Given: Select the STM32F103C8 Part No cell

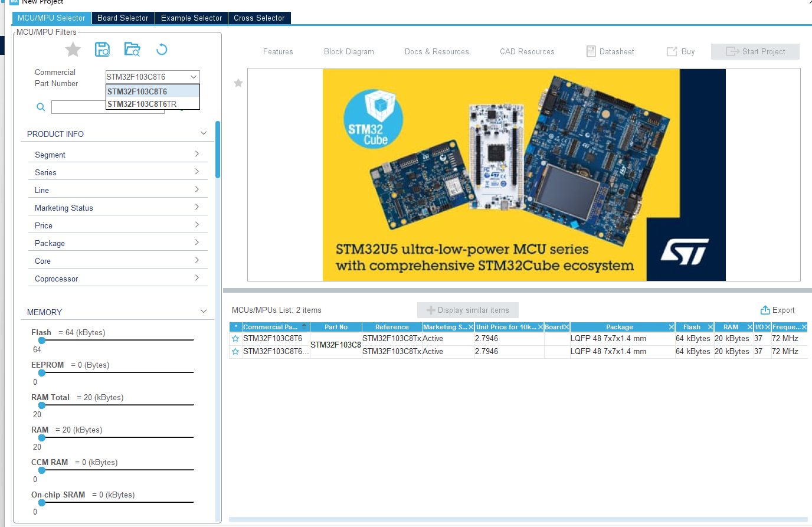Looking at the screenshot, I should (x=336, y=345).
